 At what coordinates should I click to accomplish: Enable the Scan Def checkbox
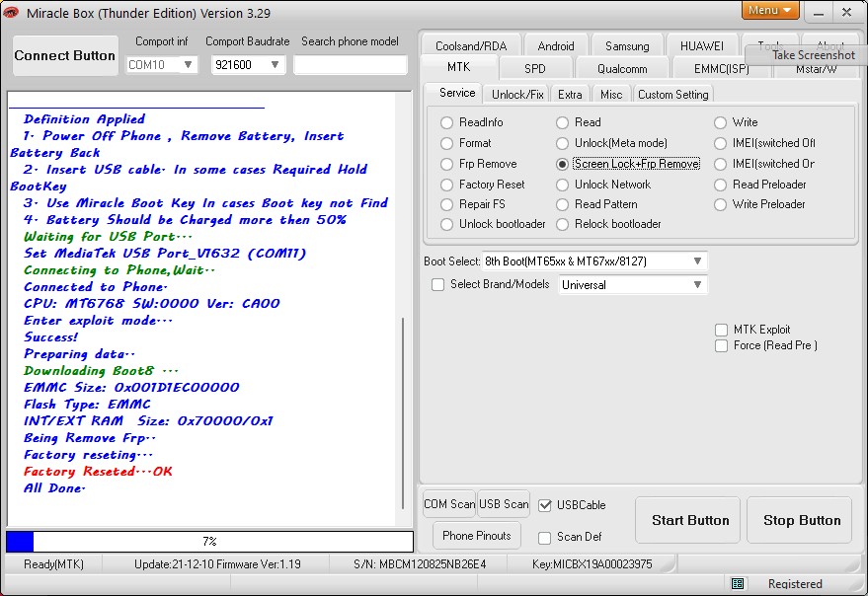(x=545, y=538)
